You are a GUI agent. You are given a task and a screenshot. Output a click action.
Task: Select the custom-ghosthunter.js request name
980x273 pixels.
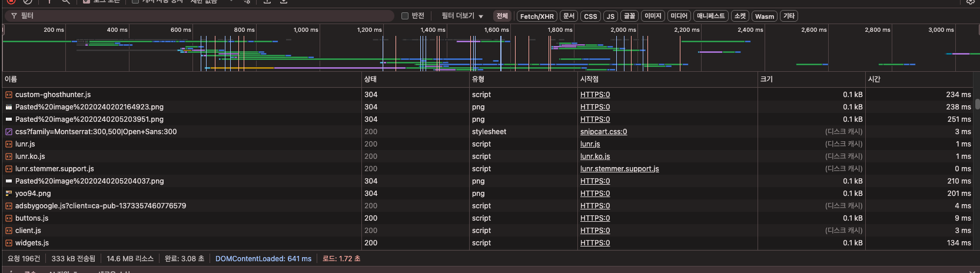53,95
